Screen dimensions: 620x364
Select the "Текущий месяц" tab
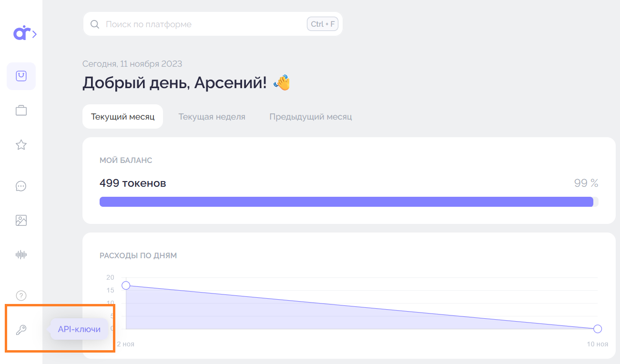pos(122,117)
